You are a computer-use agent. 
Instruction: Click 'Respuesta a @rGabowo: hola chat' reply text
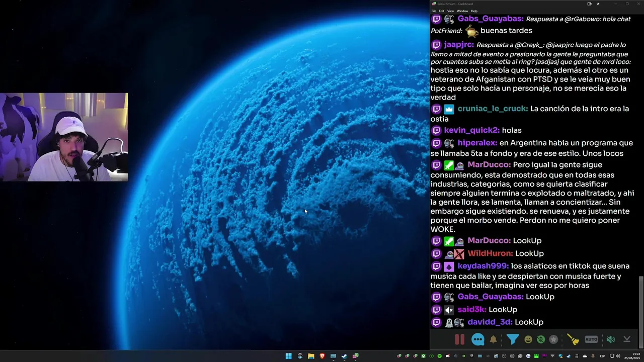point(578,19)
